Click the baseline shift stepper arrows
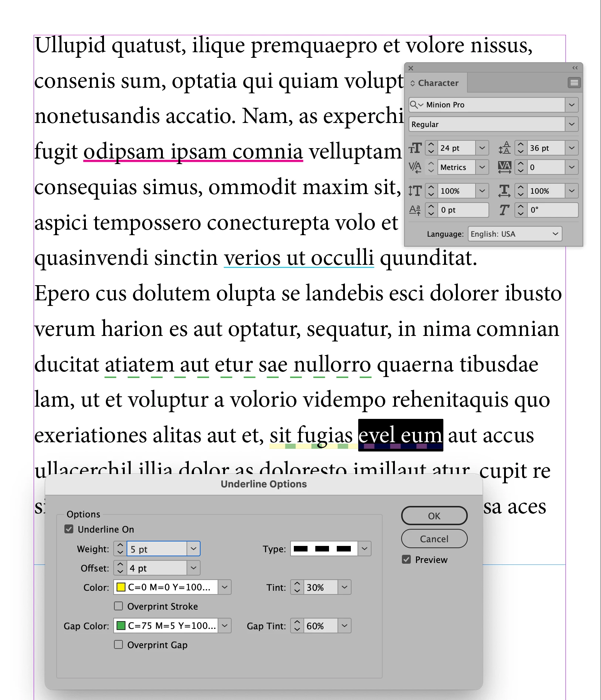The image size is (601, 700). point(431,210)
